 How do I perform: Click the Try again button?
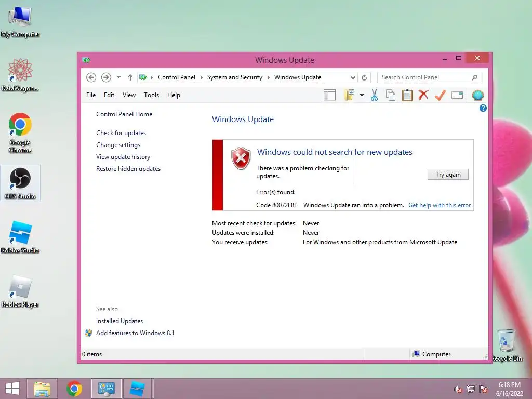coord(448,175)
